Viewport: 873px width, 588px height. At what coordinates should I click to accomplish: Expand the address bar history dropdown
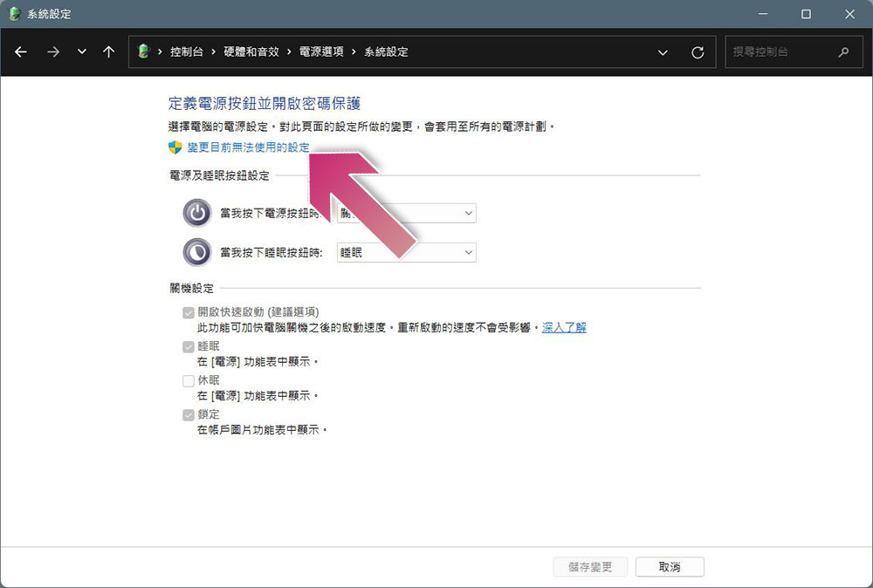pyautogui.click(x=663, y=52)
